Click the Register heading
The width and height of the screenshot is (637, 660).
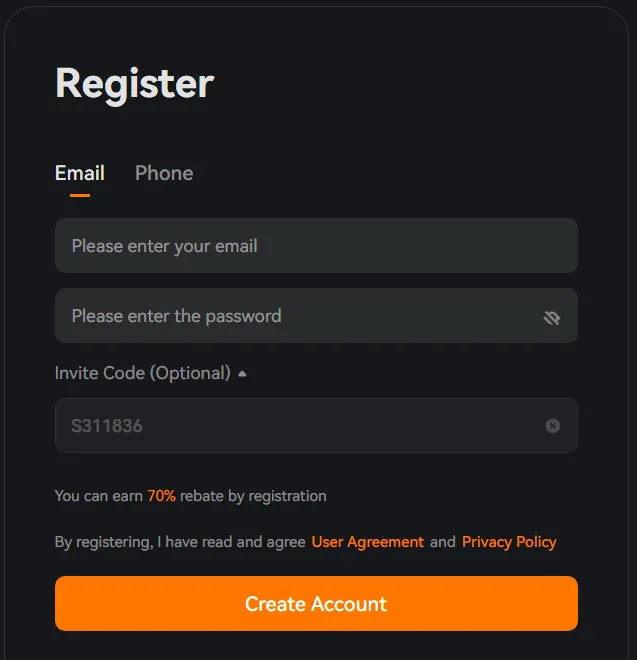coord(135,83)
